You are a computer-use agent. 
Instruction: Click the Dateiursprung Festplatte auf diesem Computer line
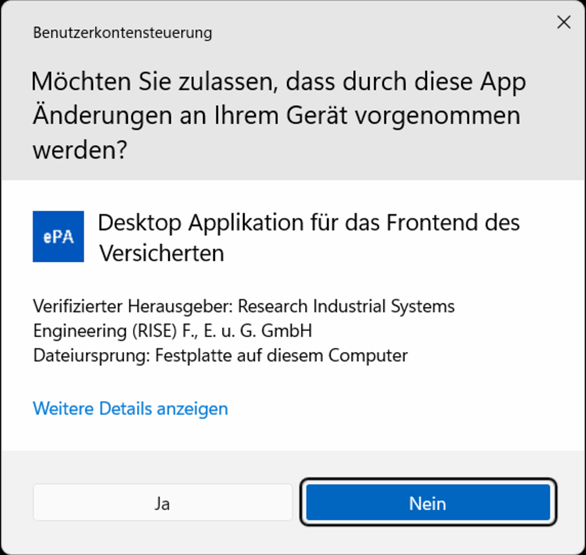click(220, 355)
